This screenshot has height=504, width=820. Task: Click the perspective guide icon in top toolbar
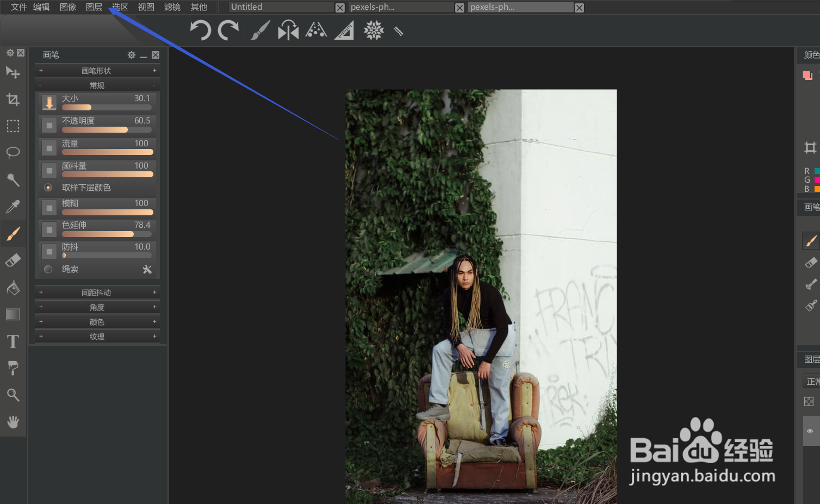(x=316, y=30)
